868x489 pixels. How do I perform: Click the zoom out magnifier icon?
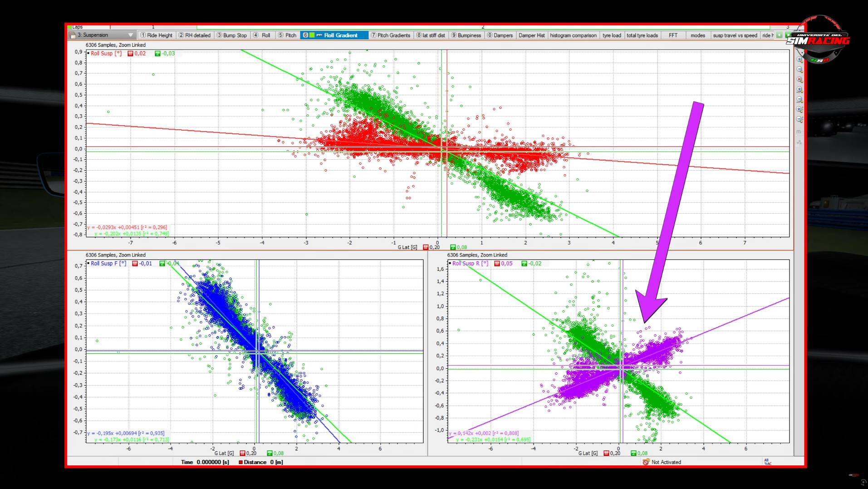[x=799, y=70]
